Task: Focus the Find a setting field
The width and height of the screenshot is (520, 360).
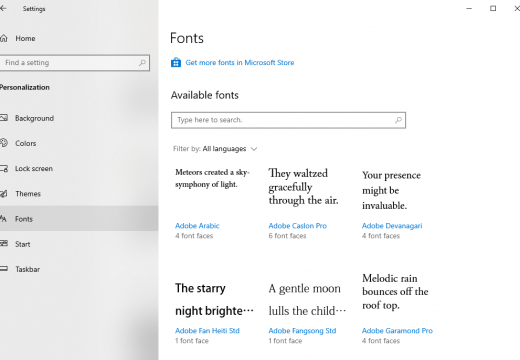Action: point(75,63)
